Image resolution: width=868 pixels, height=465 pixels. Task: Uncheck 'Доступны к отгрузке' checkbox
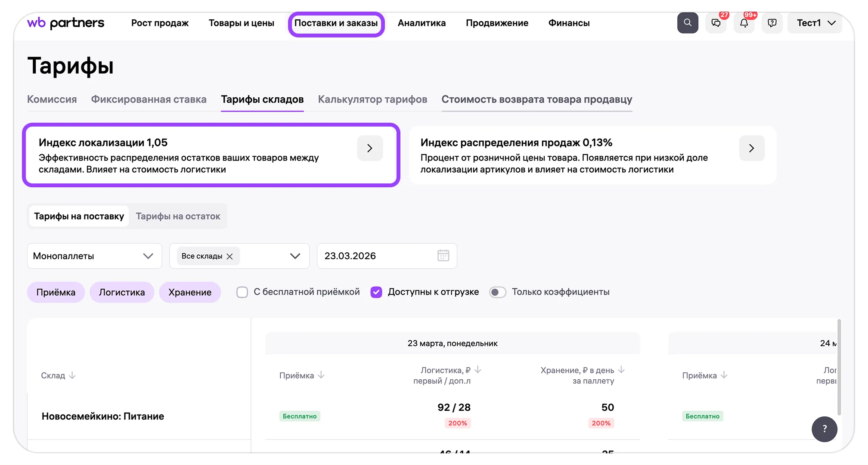click(376, 292)
